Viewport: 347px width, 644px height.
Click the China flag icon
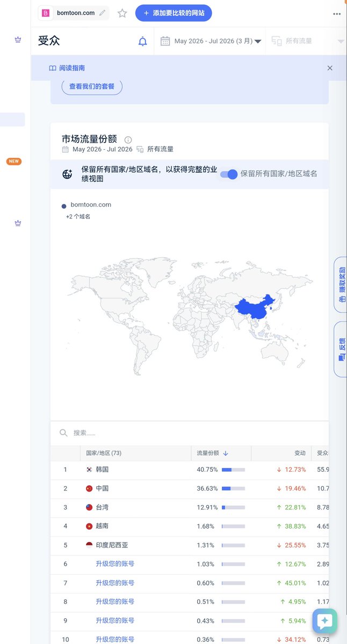click(x=89, y=488)
